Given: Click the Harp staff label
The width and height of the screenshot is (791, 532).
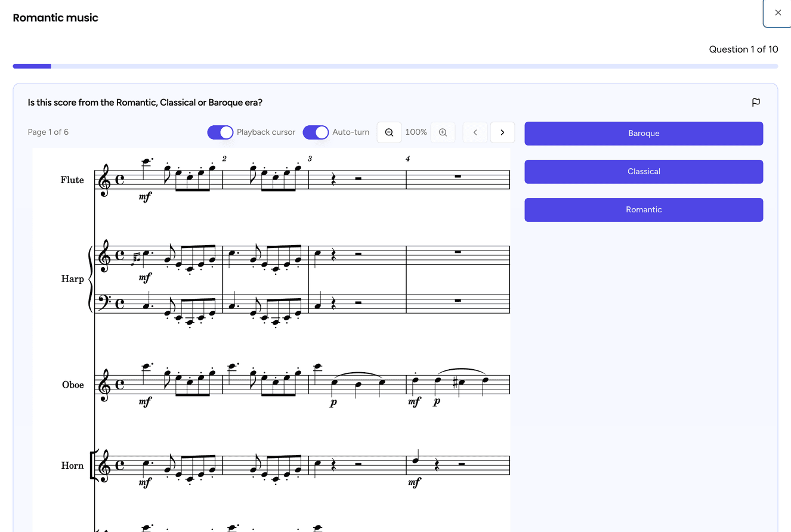Looking at the screenshot, I should tap(72, 279).
